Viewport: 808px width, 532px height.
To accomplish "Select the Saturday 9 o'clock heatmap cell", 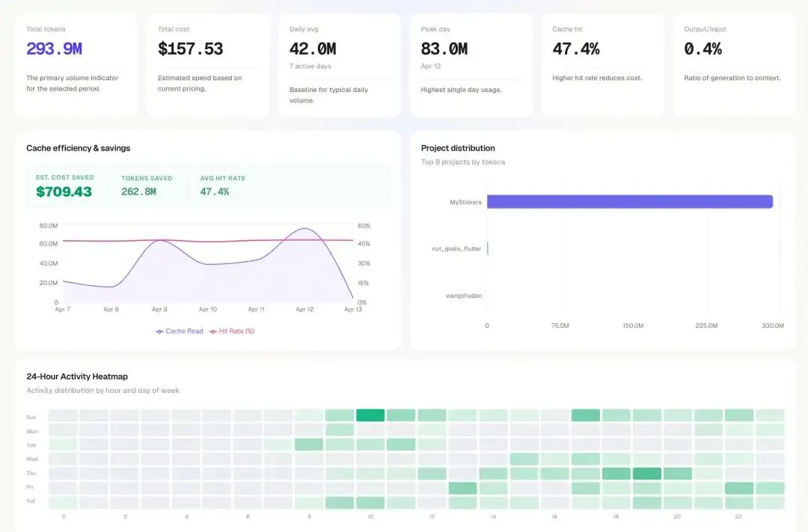I will point(340,502).
